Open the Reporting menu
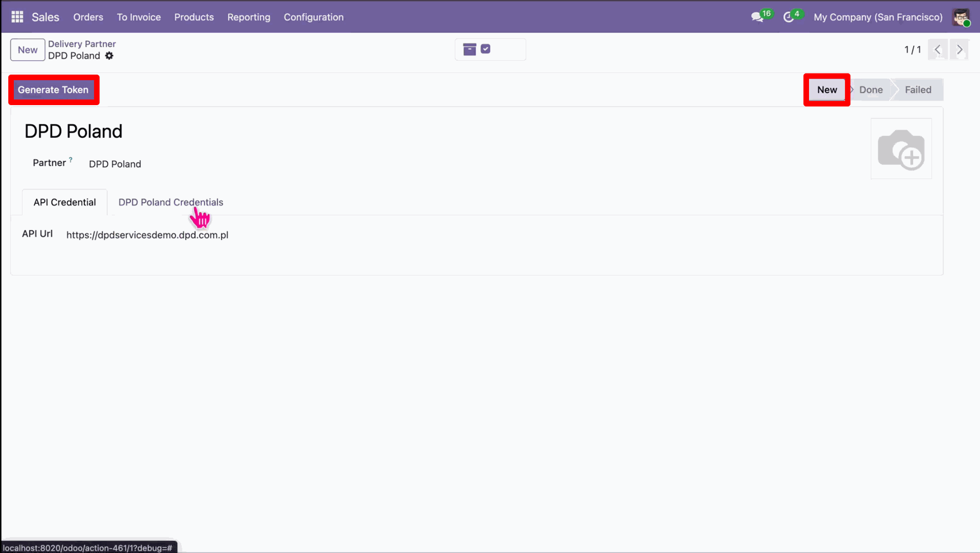 (x=249, y=17)
